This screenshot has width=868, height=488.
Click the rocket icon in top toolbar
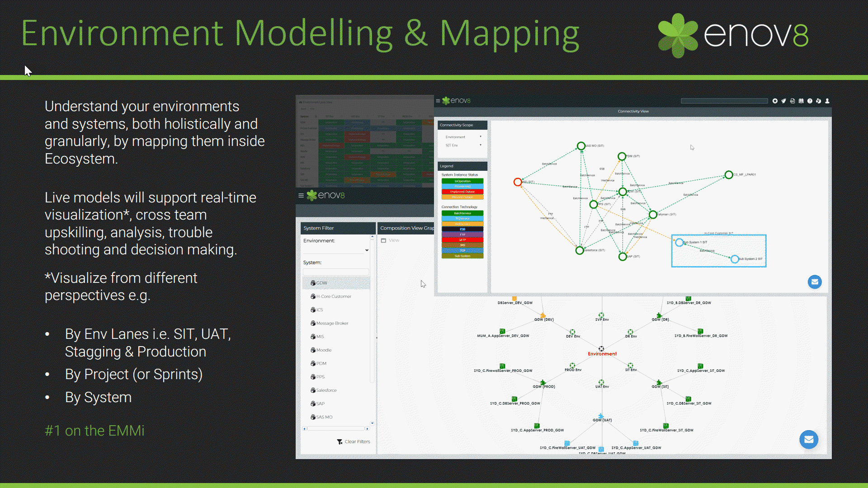pos(783,101)
